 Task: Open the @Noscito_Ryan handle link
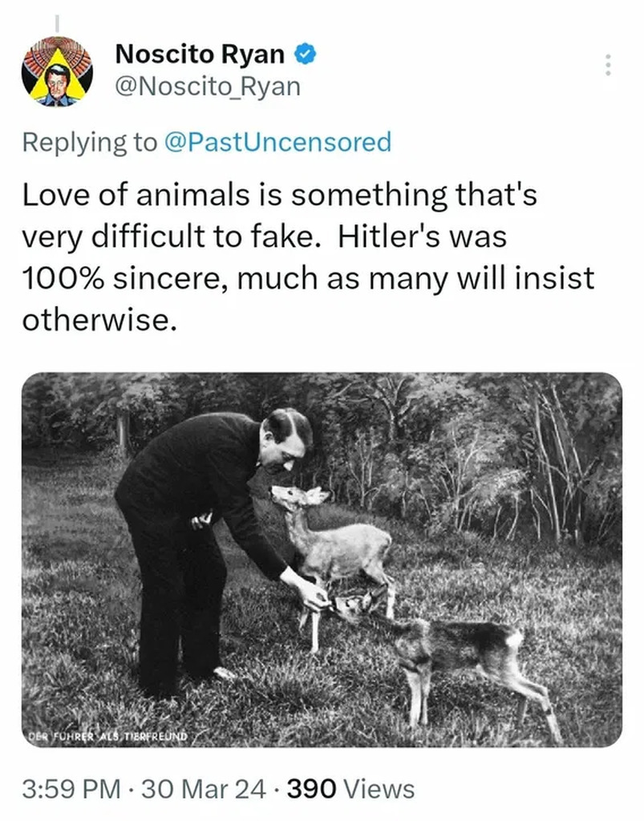208,87
